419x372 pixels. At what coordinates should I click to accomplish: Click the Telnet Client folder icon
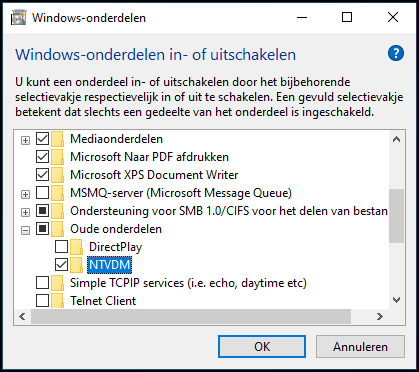58,300
